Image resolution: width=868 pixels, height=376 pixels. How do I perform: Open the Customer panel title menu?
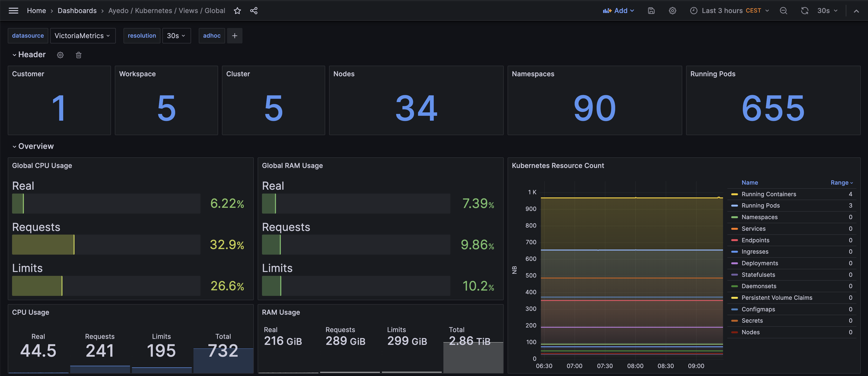click(x=28, y=74)
